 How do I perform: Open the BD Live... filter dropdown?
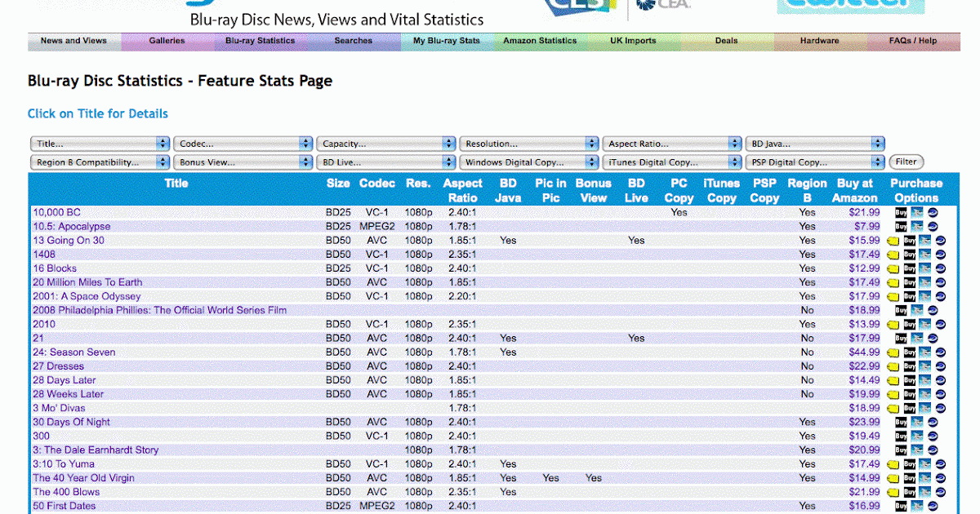(386, 162)
